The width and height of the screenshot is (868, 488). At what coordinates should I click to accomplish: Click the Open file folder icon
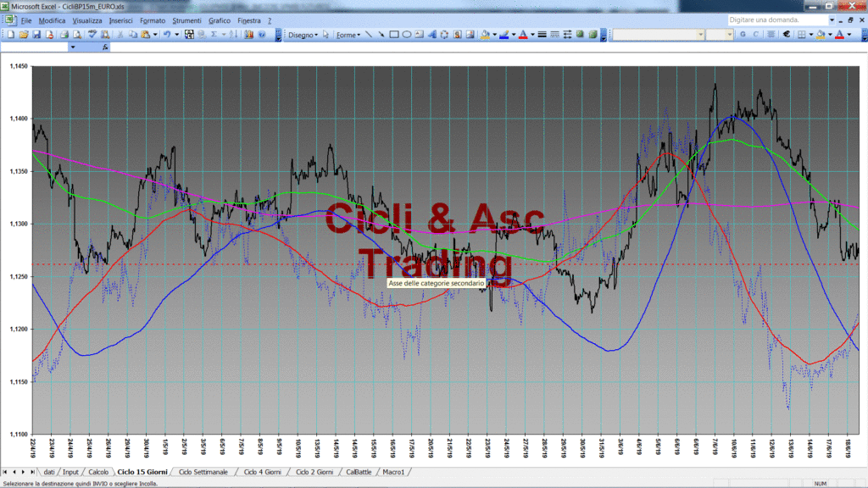(24, 35)
